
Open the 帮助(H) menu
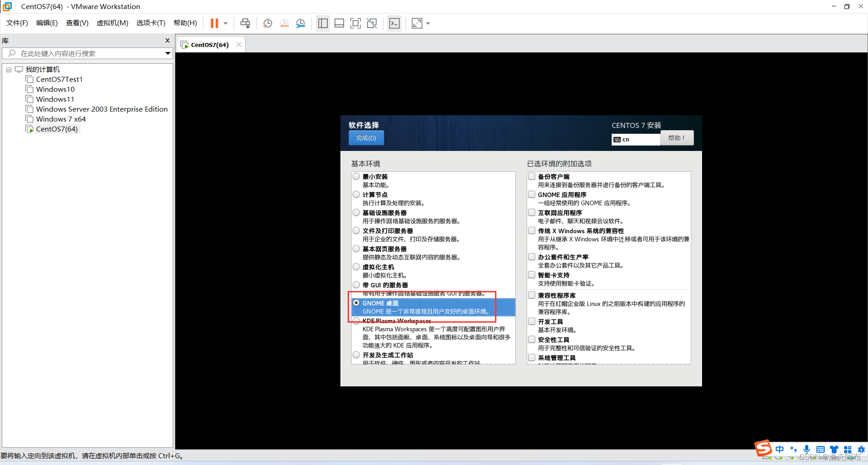(x=185, y=23)
